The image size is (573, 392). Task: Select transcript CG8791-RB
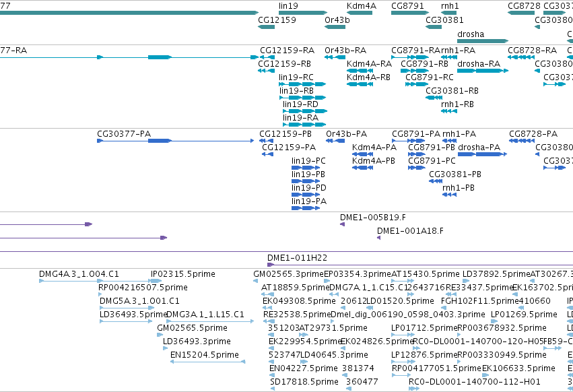(415, 71)
